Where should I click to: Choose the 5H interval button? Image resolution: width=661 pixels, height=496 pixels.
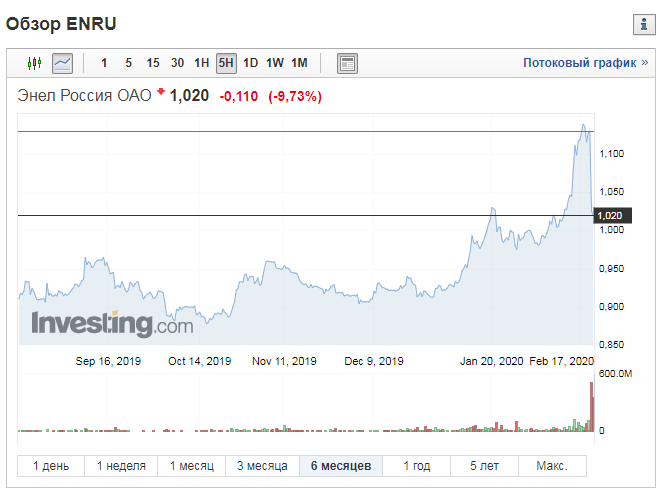[226, 63]
